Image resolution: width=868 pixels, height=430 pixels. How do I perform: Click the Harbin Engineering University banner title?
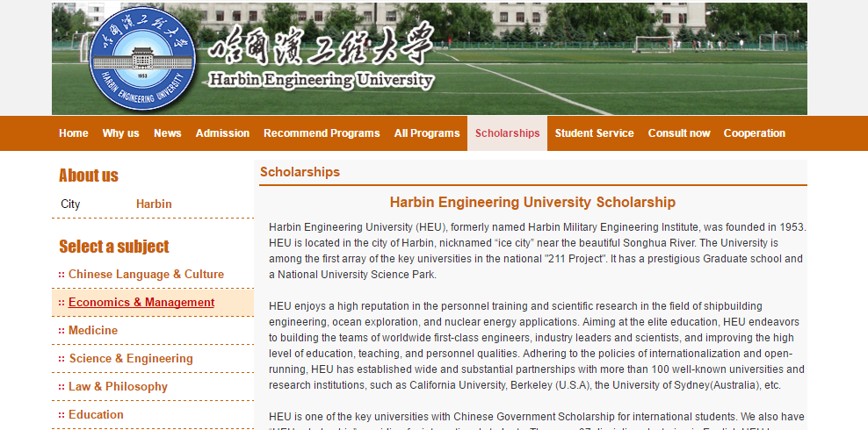tap(321, 80)
